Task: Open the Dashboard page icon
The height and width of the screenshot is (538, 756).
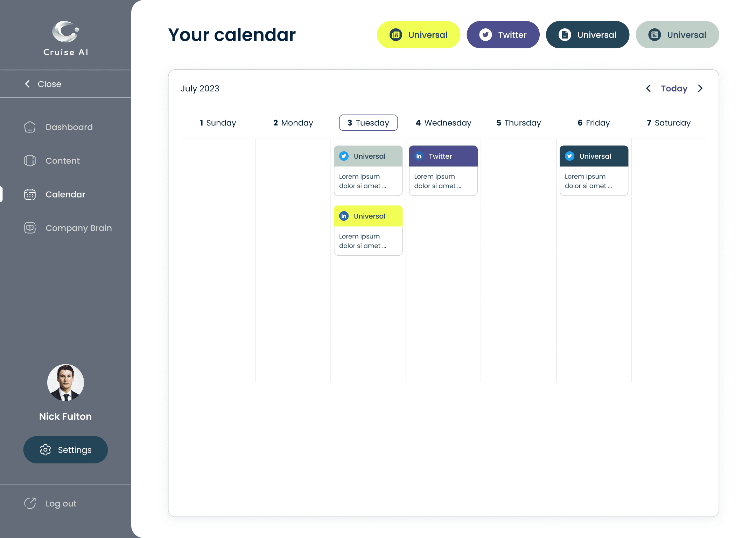Action: click(x=30, y=127)
